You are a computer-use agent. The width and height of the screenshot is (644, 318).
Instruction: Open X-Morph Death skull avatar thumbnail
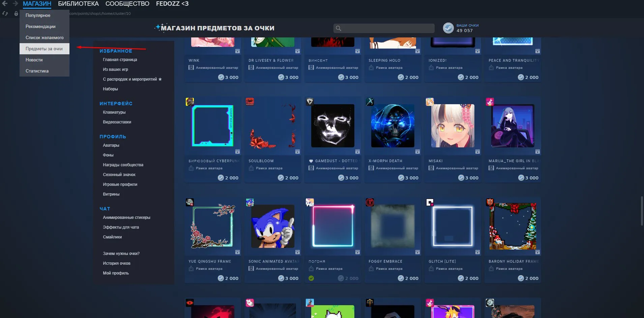[x=393, y=126]
